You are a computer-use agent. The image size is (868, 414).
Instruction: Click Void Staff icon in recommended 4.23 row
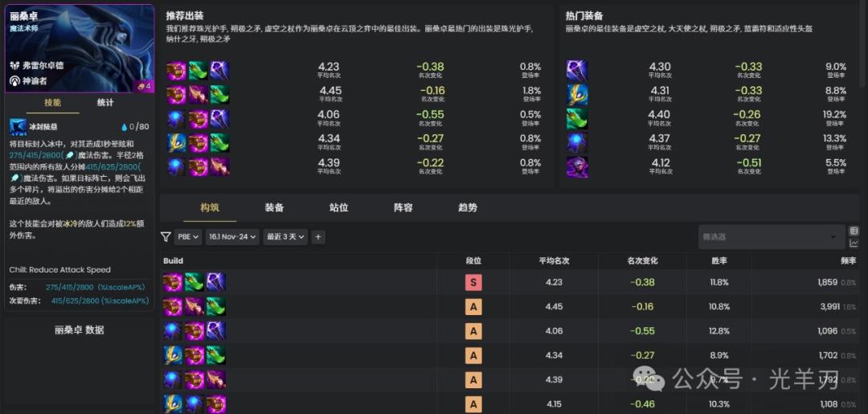coord(219,71)
